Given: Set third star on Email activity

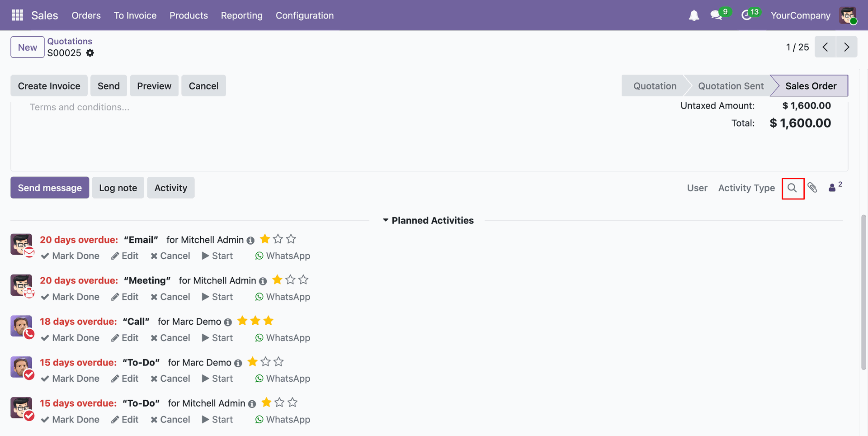Looking at the screenshot, I should pyautogui.click(x=291, y=239).
